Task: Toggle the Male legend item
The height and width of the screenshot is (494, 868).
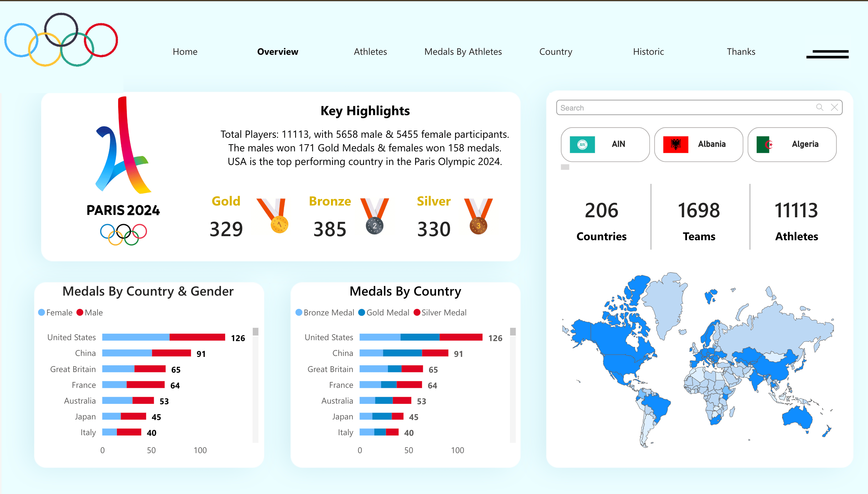Action: [x=89, y=312]
